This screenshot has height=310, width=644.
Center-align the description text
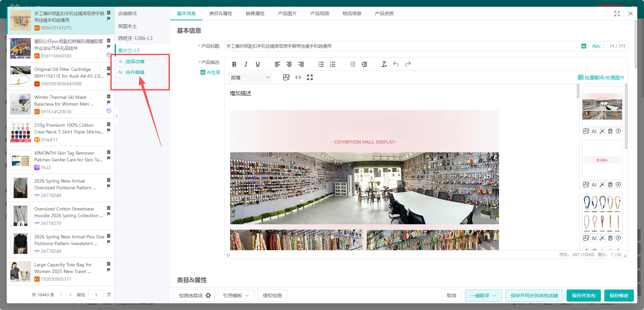289,64
